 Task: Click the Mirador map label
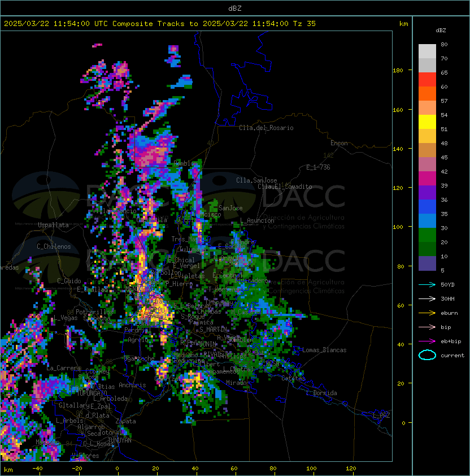pos(238,383)
